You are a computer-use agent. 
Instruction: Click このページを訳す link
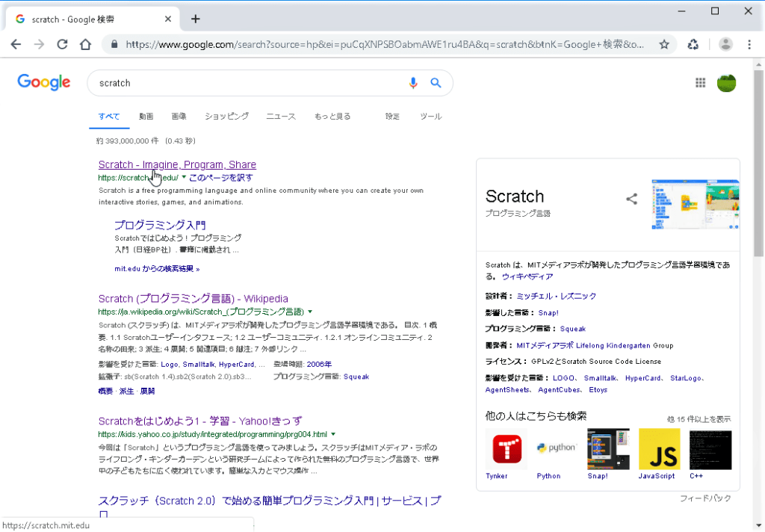(x=221, y=178)
